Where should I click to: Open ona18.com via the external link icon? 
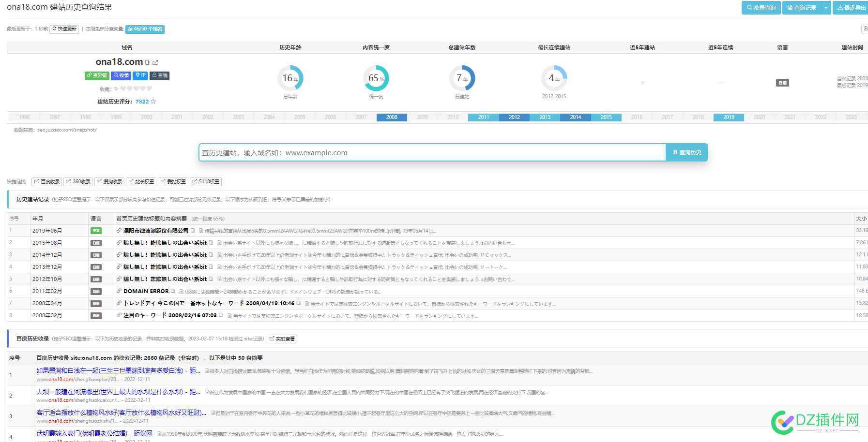[155, 62]
